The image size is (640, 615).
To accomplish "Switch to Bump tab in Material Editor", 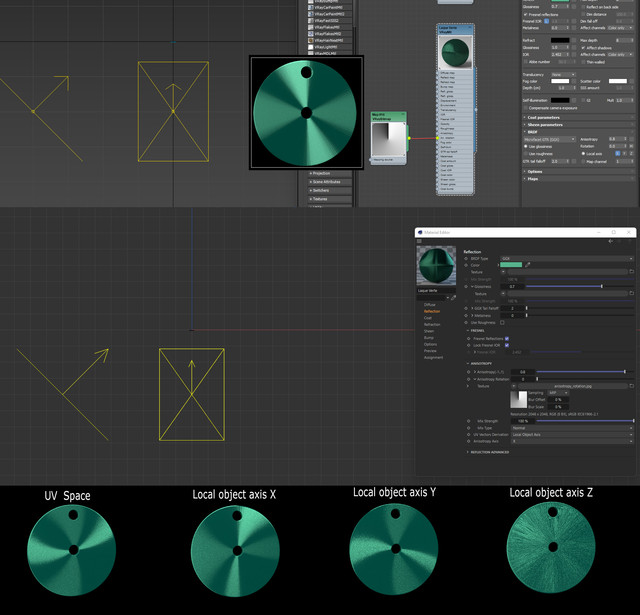I will (x=429, y=337).
